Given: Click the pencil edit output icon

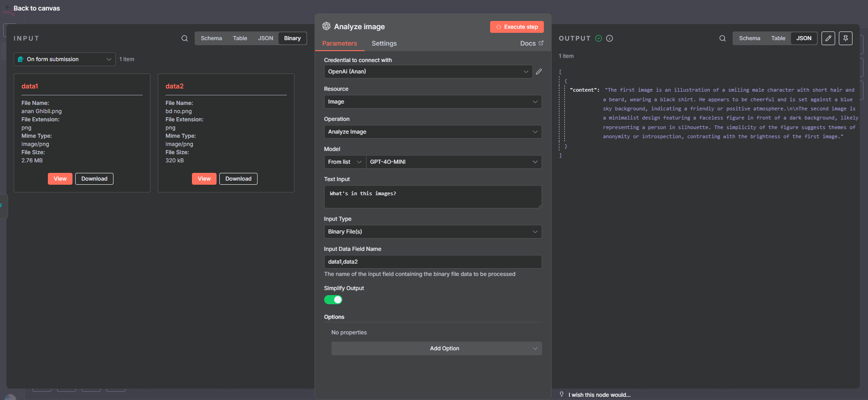Looking at the screenshot, I should [x=828, y=38].
